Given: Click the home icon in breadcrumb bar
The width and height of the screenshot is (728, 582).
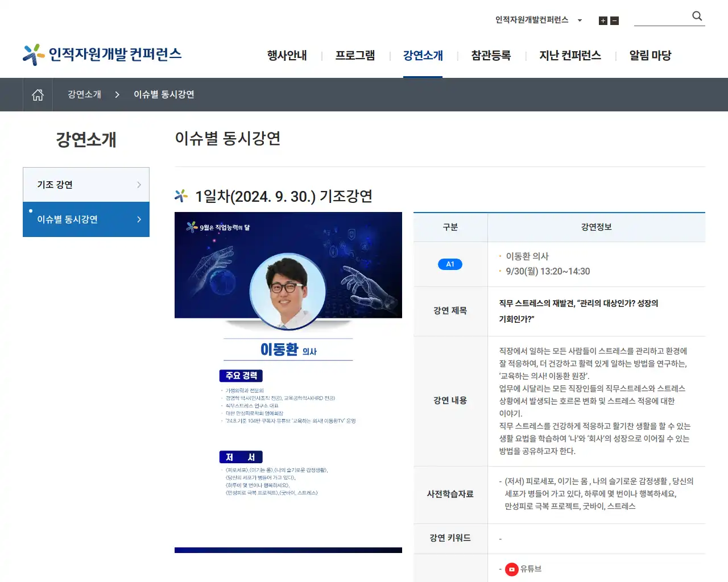Looking at the screenshot, I should pos(38,95).
